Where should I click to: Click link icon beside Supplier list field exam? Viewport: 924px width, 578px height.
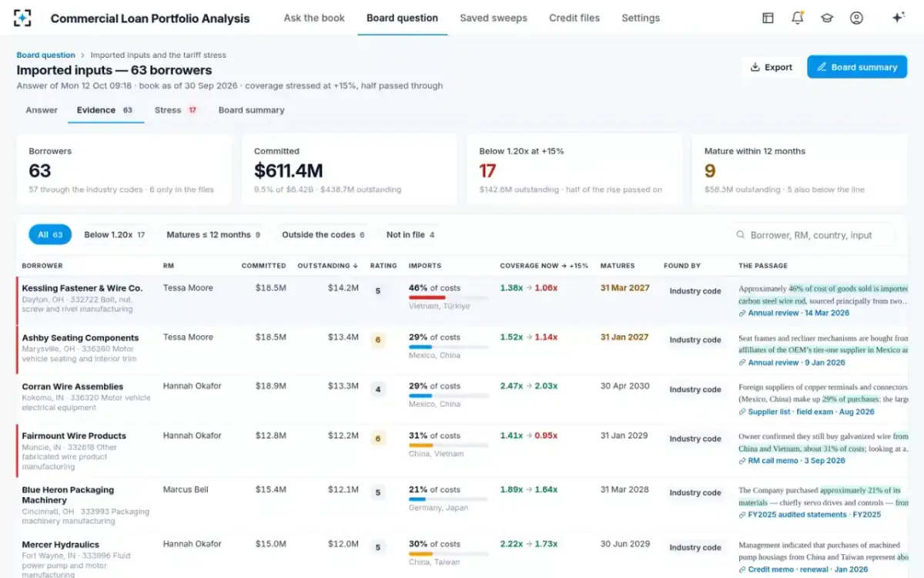742,412
